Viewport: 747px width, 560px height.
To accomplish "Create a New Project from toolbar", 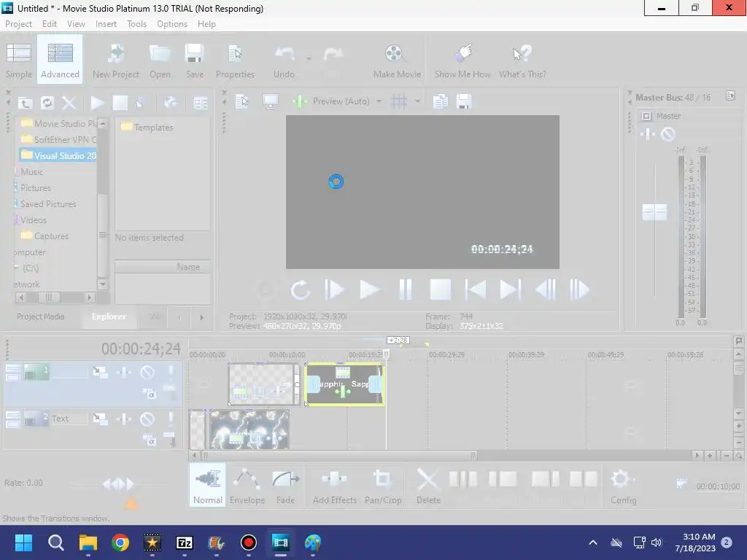I will 116,61.
